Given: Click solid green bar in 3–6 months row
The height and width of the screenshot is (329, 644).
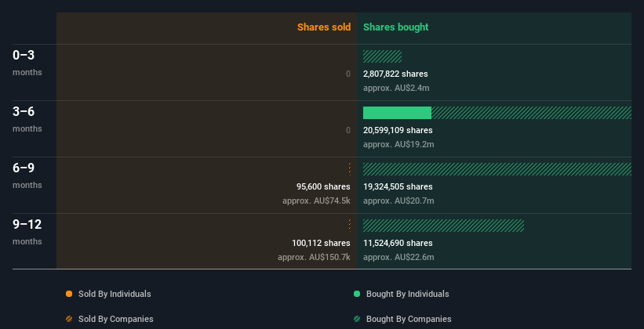Looking at the screenshot, I should click(x=397, y=113).
